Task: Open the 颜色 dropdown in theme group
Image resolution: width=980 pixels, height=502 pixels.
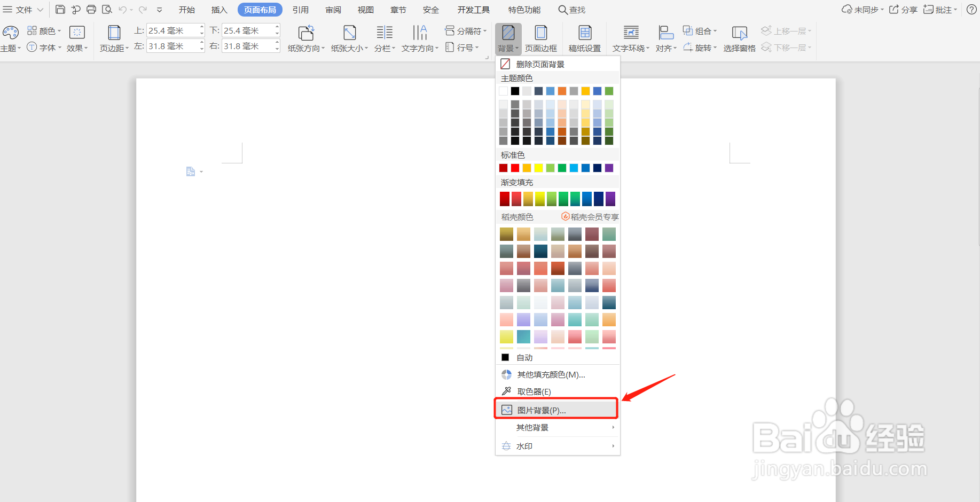Action: click(45, 31)
